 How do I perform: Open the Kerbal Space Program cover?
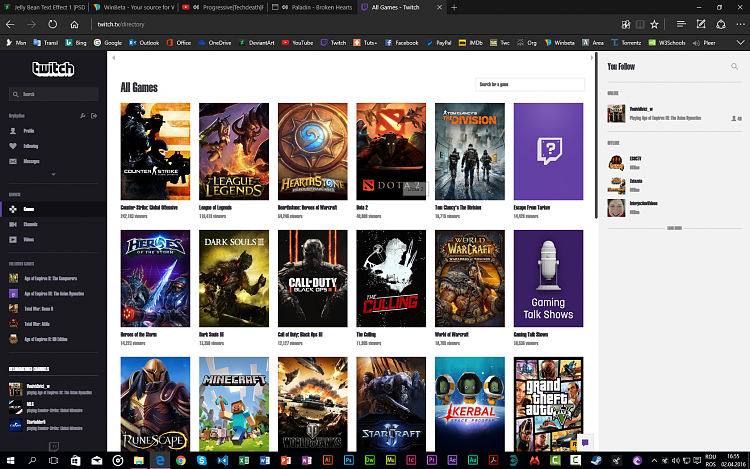click(470, 404)
